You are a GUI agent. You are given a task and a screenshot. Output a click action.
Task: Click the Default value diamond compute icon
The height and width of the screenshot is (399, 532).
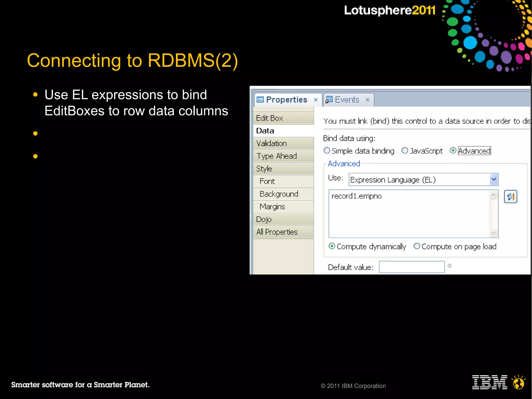[x=450, y=266]
